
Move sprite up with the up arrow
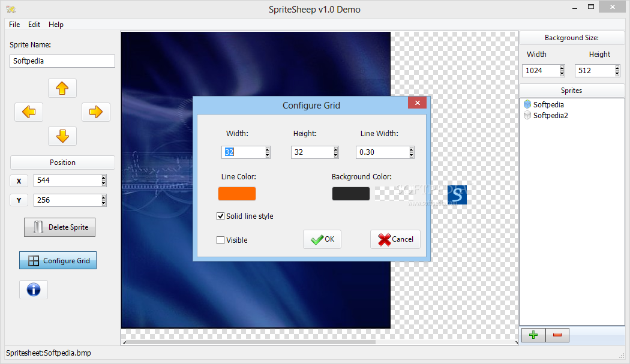click(62, 88)
